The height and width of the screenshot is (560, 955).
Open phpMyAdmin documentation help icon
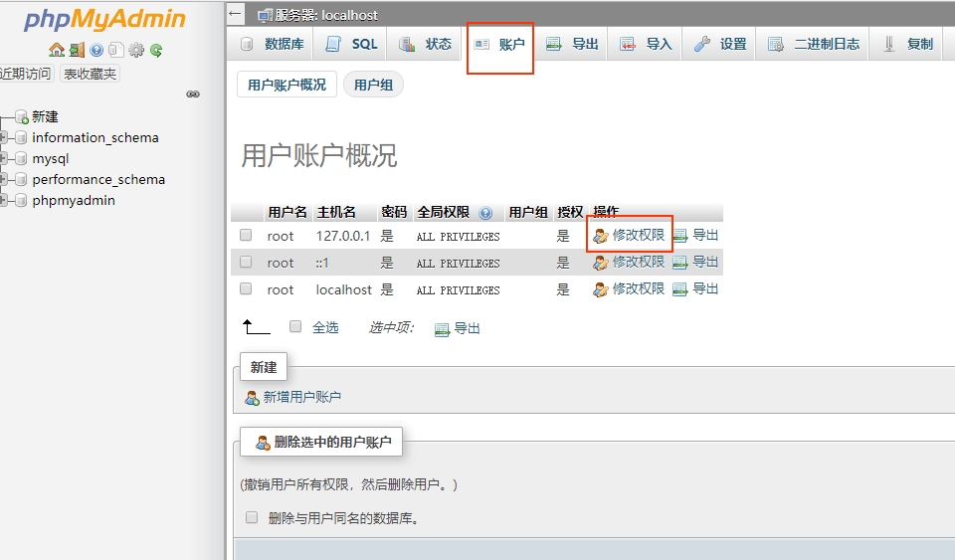click(96, 50)
